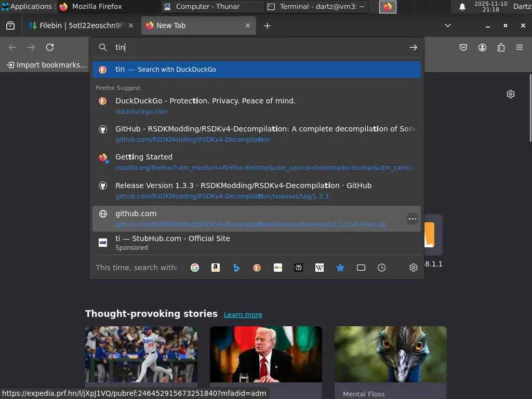Open Release Version 1.3.3 suggestion

(257, 191)
